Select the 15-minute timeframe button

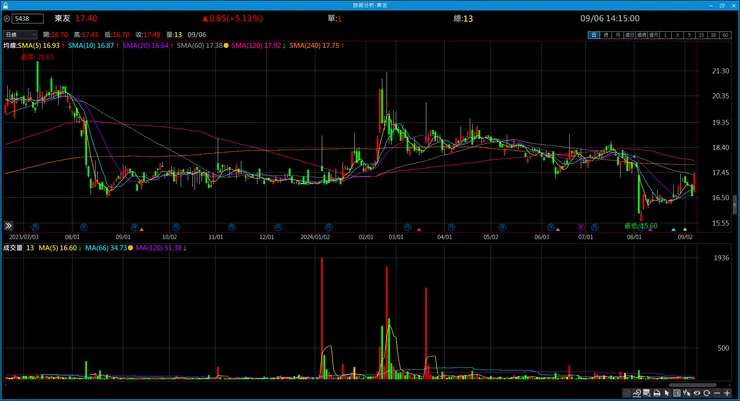(701, 35)
